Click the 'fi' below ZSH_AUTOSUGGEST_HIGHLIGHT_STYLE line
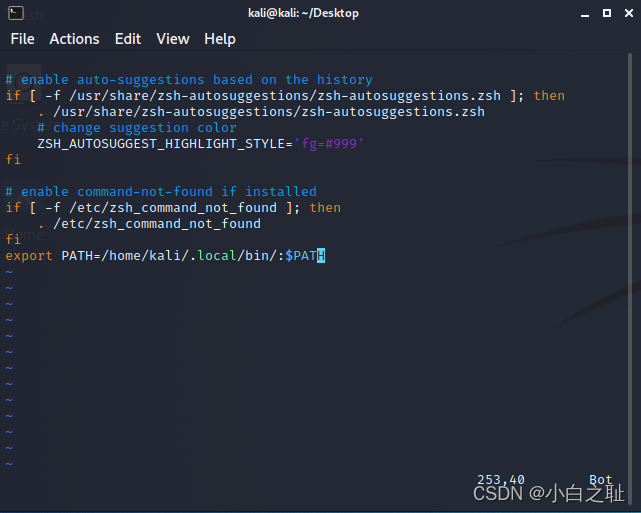Screen dimensions: 641x513 coord(13,160)
